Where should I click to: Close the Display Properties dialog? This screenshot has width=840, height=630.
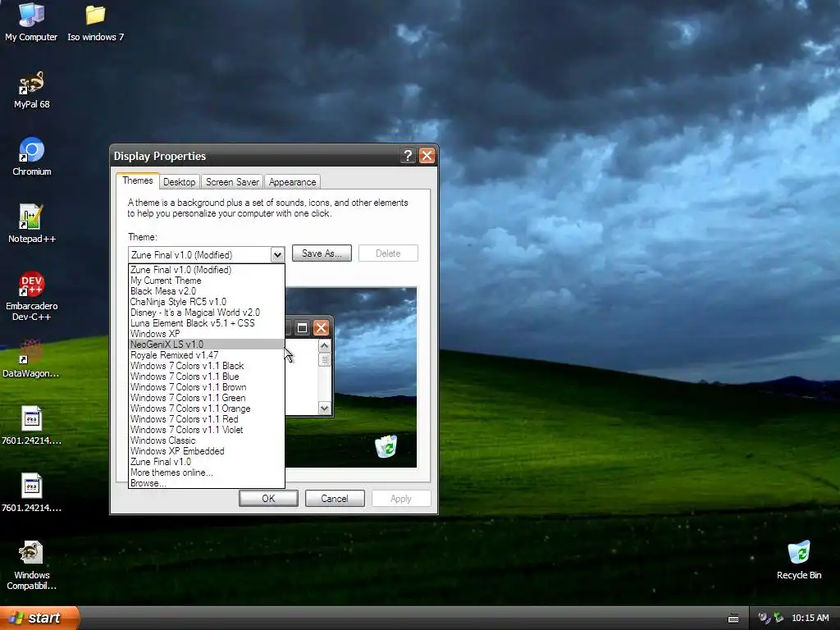(x=427, y=156)
